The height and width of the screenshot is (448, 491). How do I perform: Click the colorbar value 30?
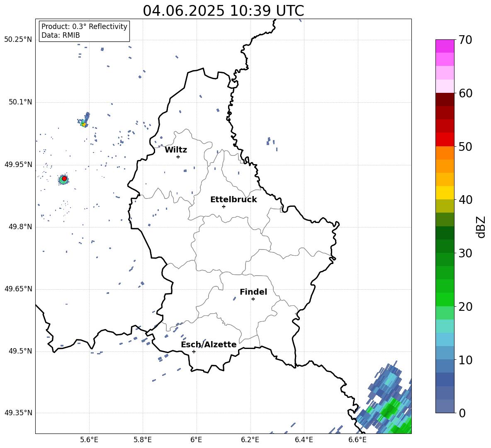pyautogui.click(x=465, y=253)
